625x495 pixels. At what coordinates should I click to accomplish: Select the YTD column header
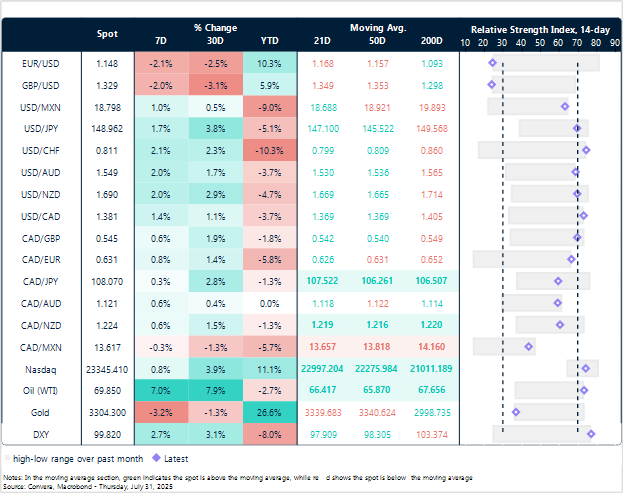[268, 43]
